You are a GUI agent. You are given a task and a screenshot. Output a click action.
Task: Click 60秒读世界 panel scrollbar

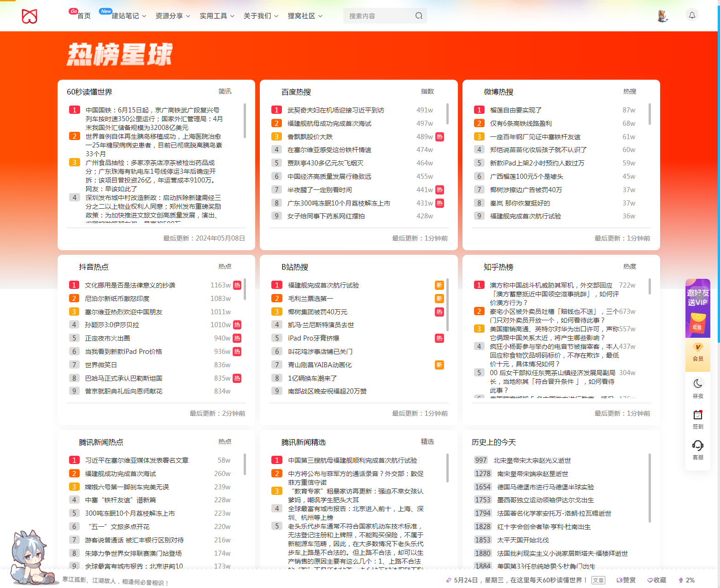tap(245, 121)
